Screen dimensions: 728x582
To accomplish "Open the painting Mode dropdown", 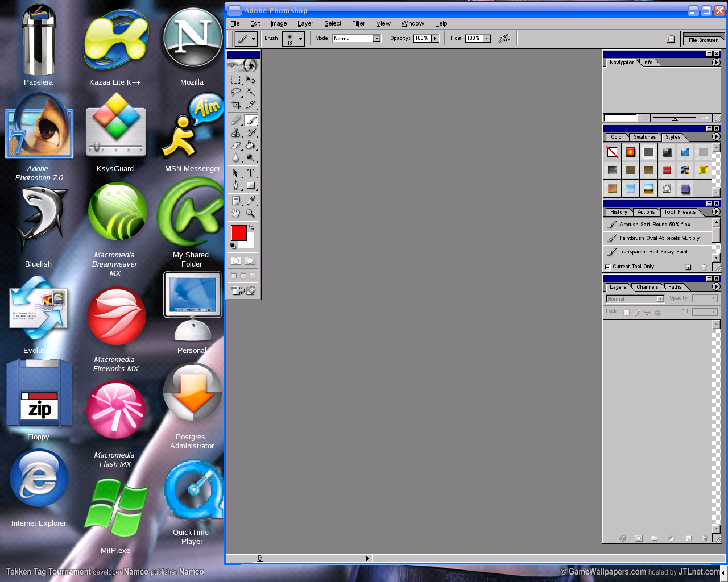I will tap(357, 38).
